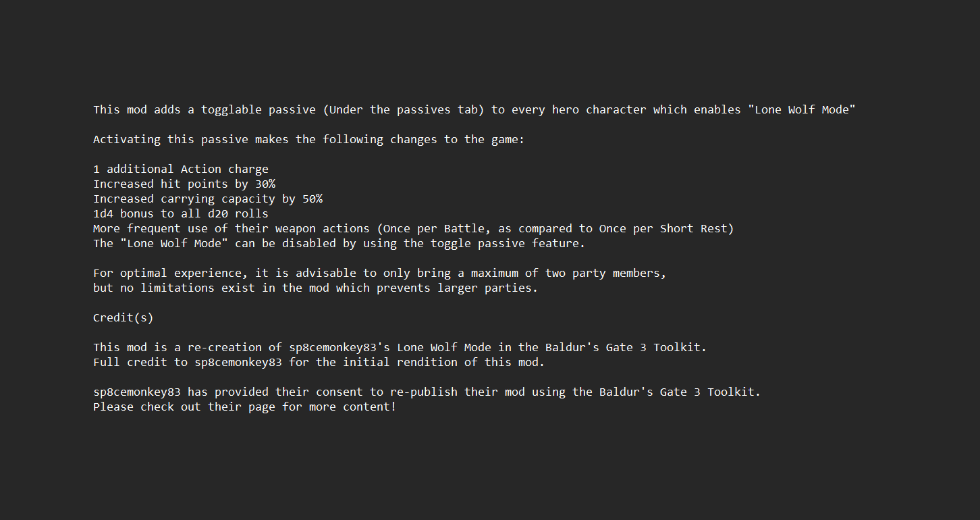Click the line "1 additional Action charge"

pyautogui.click(x=180, y=169)
